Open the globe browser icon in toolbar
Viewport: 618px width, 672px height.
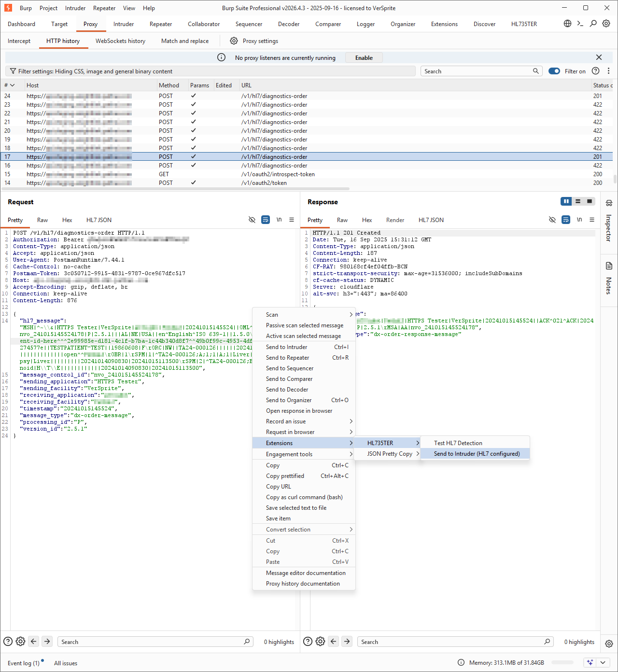coord(568,23)
